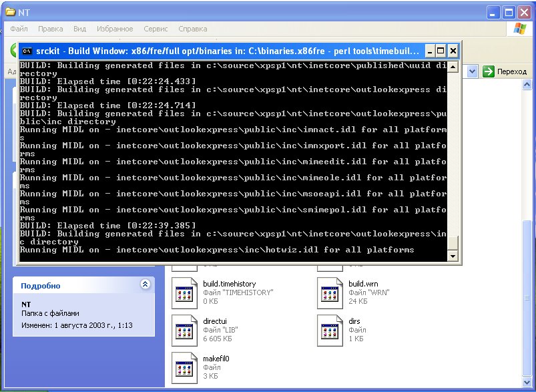Click the Подробно panel header text
This screenshot has height=392, width=536.
40,286
